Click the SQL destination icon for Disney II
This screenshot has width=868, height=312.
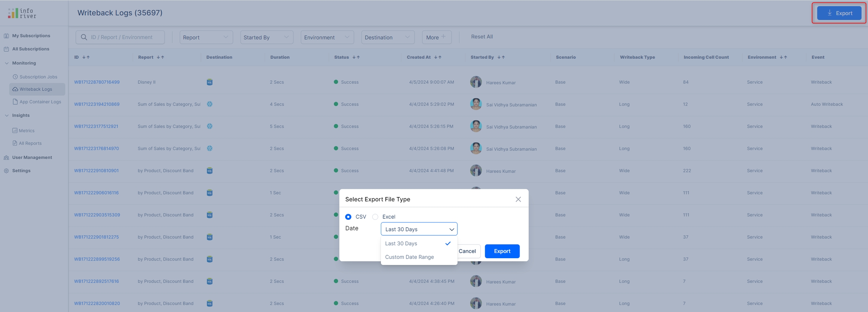coord(209,82)
